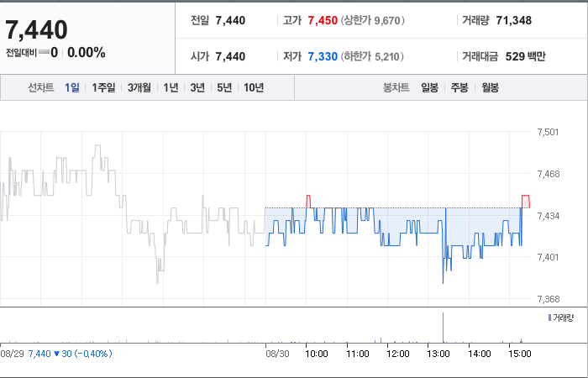Click the tall volume spike after 13:00

444,328
